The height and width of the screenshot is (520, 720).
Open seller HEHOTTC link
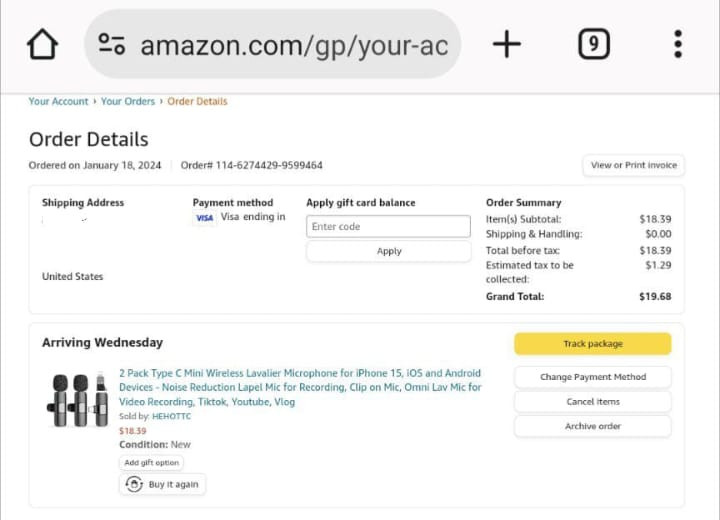point(173,415)
